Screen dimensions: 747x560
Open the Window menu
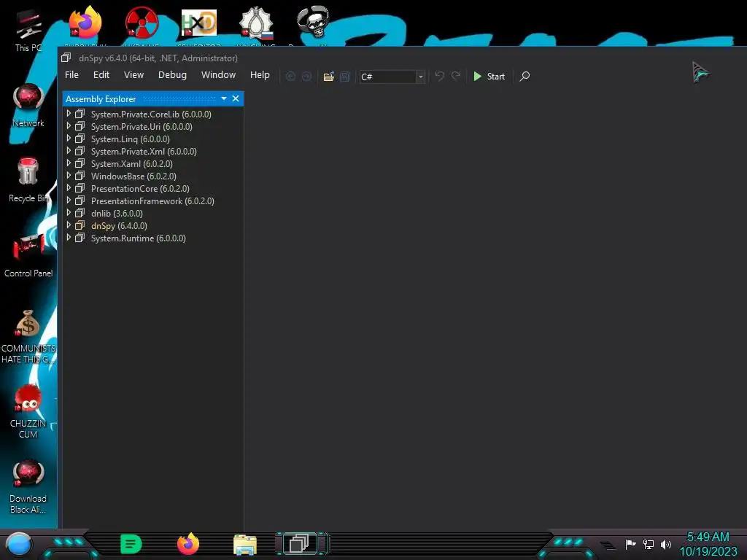tap(218, 75)
